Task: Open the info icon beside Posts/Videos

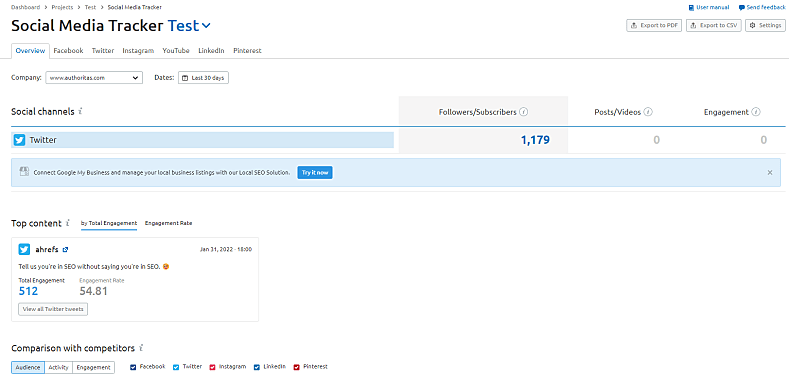Action: click(x=648, y=112)
